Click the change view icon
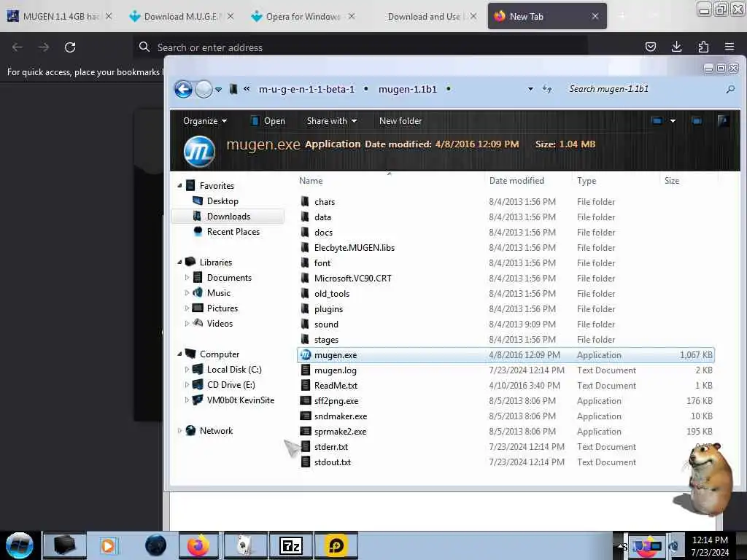This screenshot has width=747, height=560. [x=657, y=121]
